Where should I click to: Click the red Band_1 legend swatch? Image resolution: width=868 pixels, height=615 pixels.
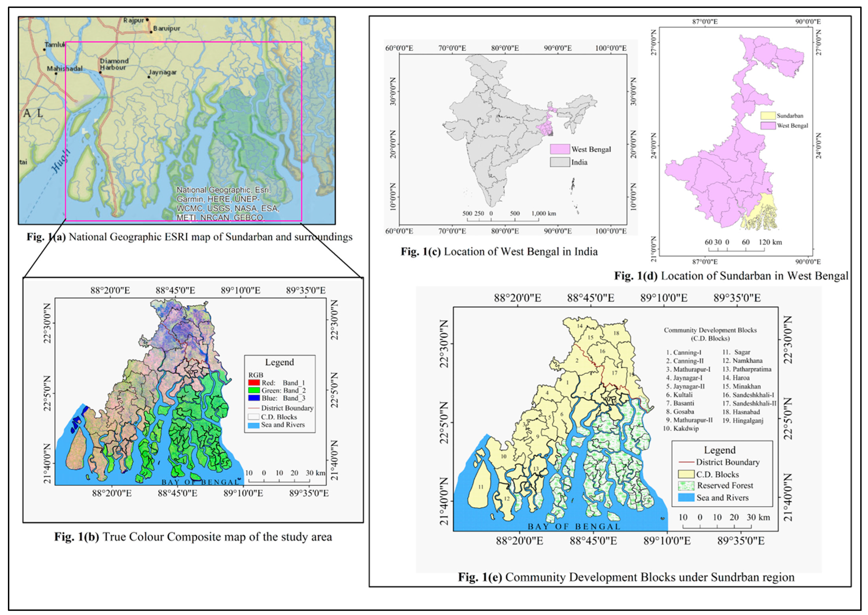pyautogui.click(x=254, y=383)
